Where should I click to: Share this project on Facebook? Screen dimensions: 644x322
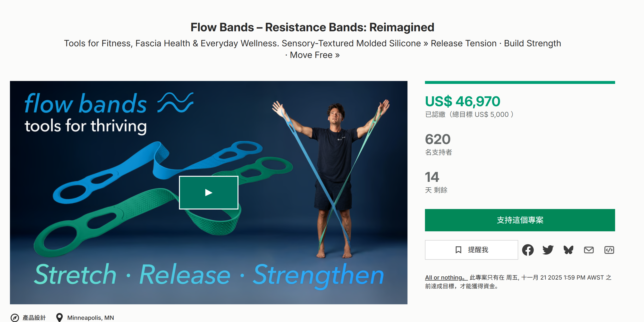[x=528, y=250]
